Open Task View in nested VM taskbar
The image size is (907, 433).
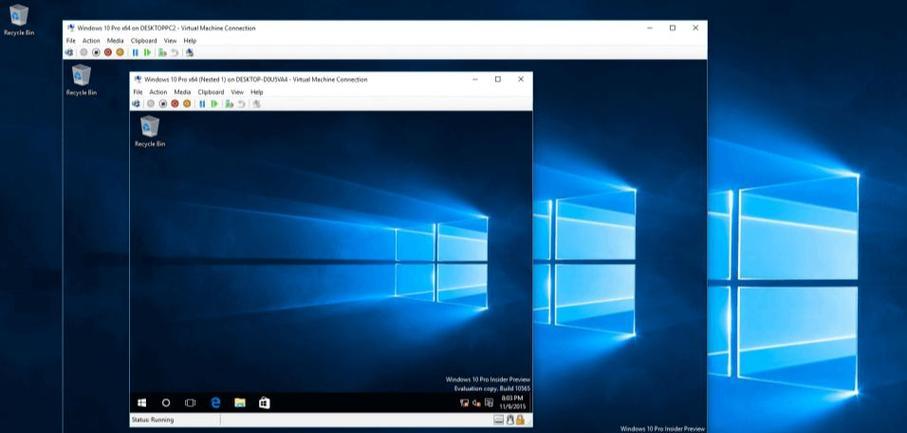coord(190,403)
